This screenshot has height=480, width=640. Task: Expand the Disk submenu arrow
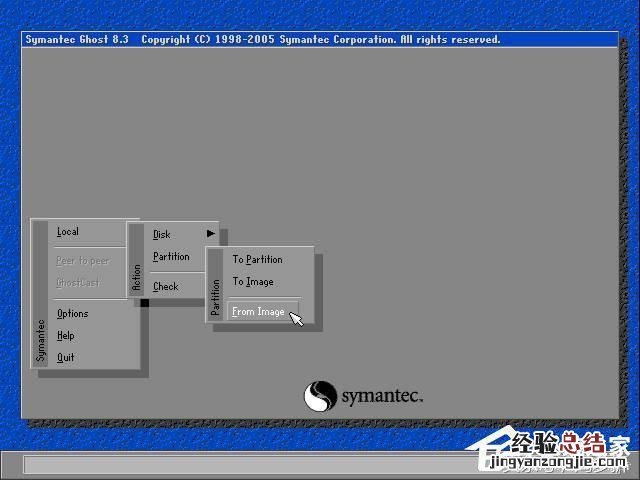[211, 233]
